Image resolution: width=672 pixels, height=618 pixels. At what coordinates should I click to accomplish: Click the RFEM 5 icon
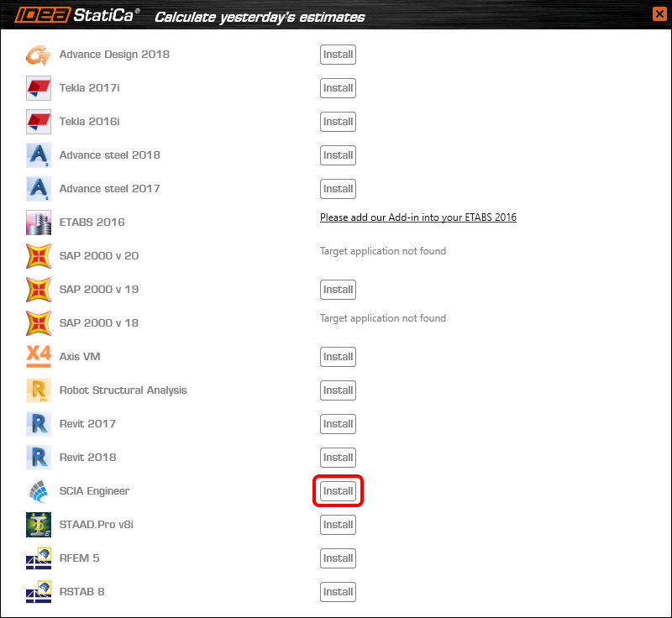point(38,558)
